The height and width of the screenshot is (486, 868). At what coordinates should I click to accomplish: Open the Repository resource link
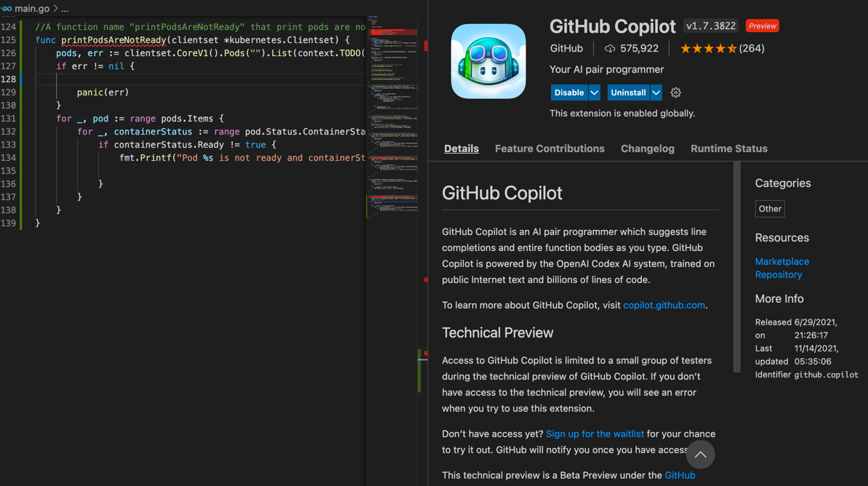coord(778,275)
